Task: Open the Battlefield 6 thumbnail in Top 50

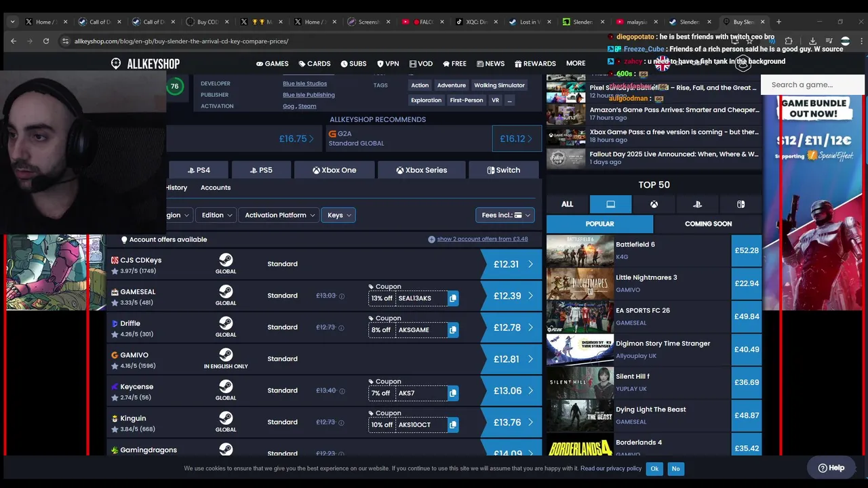Action: coord(580,250)
